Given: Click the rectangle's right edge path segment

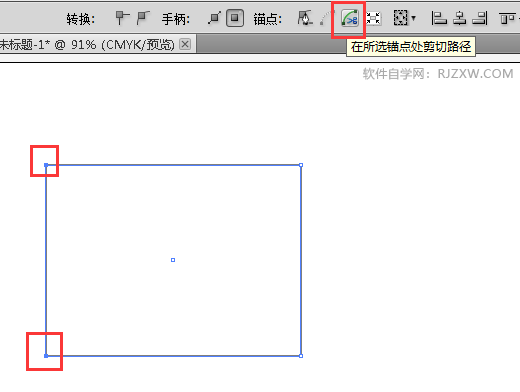Looking at the screenshot, I should pos(301,260).
